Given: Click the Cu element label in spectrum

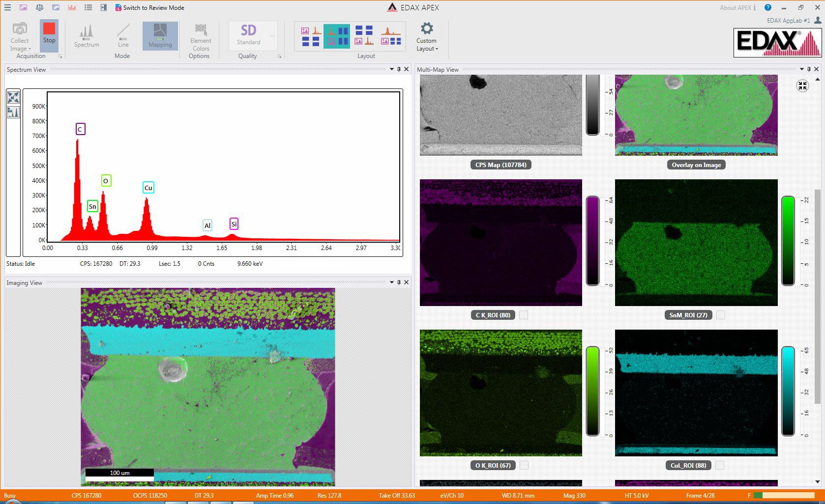Looking at the screenshot, I should (x=148, y=188).
